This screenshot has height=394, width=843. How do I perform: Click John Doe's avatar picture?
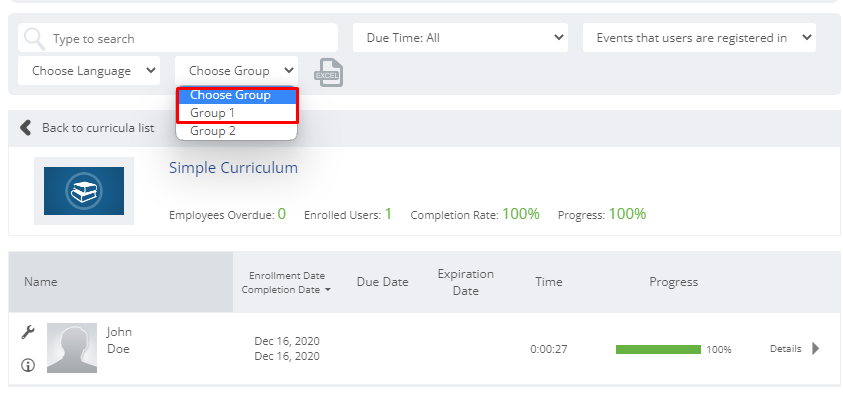click(72, 348)
